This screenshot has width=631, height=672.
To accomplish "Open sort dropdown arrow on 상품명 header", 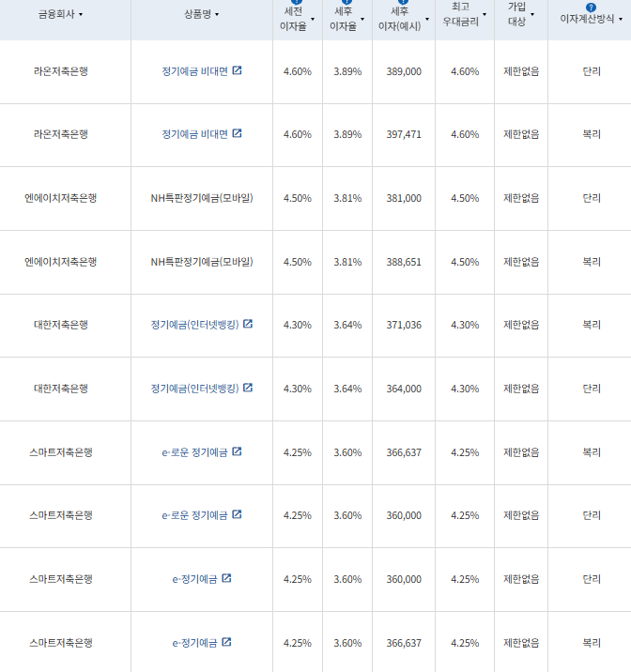I will click(x=217, y=15).
